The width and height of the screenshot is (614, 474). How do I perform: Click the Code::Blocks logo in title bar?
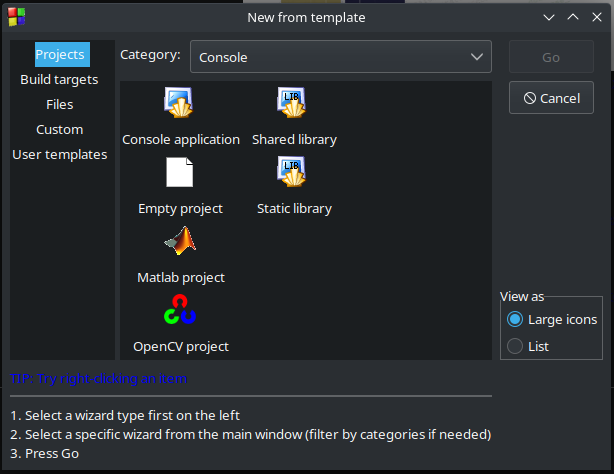click(17, 17)
